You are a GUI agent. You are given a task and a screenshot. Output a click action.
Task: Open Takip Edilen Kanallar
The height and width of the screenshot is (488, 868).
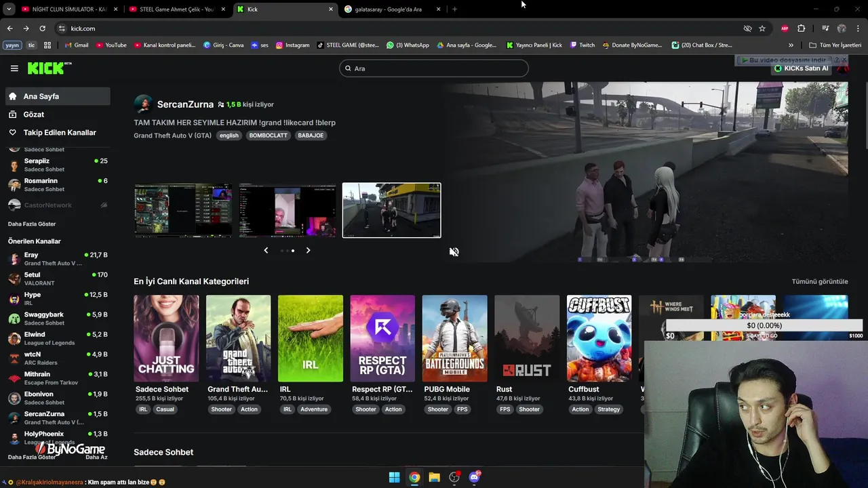[58, 133]
